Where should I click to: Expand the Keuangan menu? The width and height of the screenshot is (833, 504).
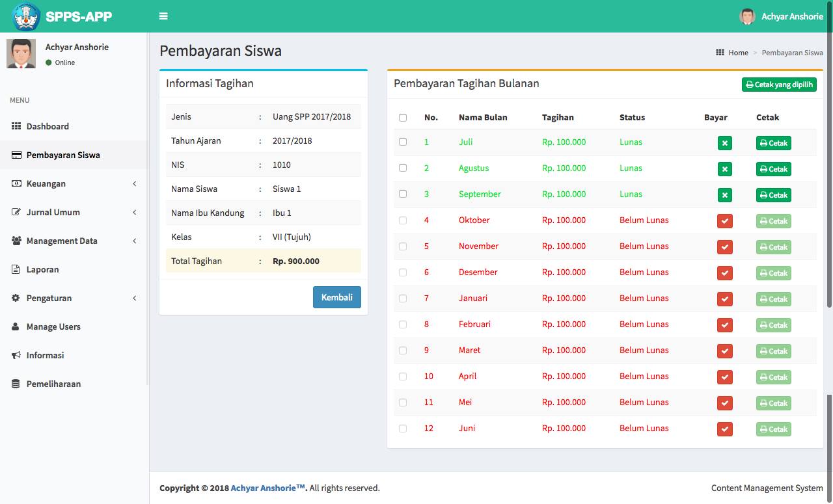46,183
